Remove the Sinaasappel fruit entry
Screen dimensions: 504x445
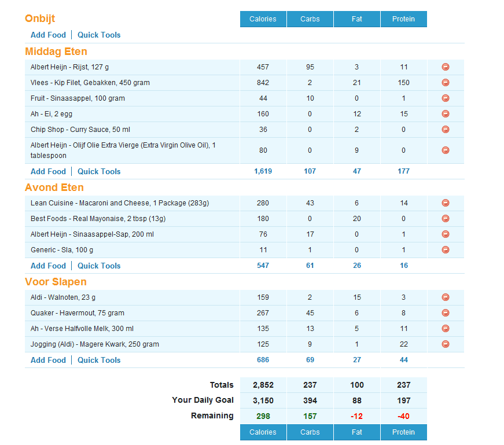pyautogui.click(x=445, y=98)
